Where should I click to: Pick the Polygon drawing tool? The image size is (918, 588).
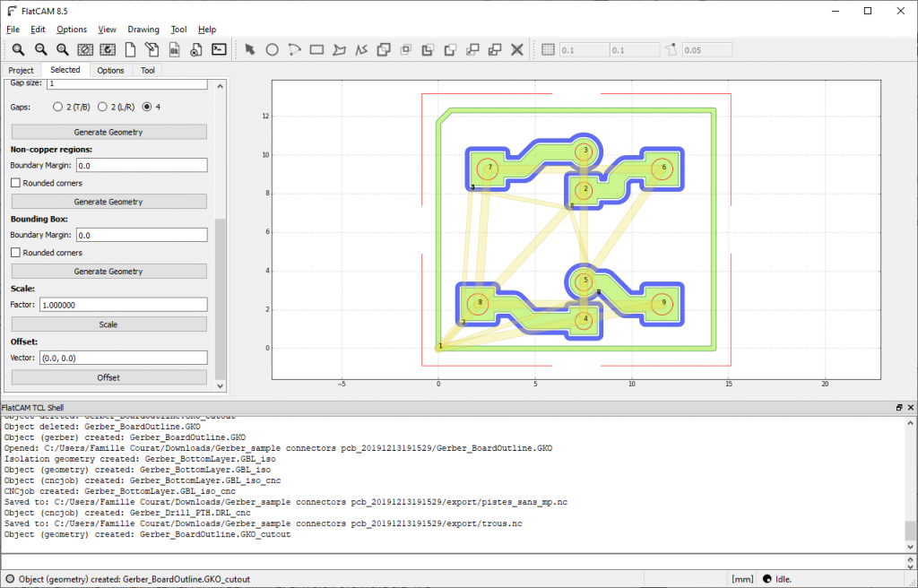339,50
